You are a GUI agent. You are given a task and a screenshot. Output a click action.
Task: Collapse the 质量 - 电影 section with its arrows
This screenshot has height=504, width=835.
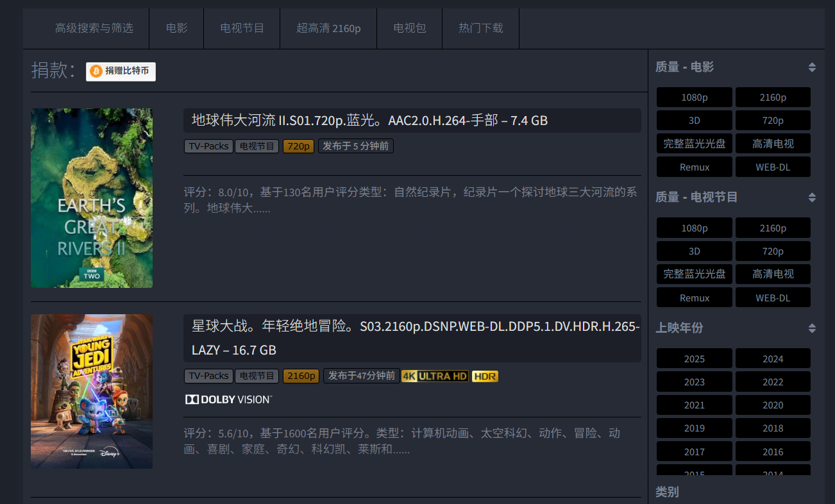tap(812, 67)
